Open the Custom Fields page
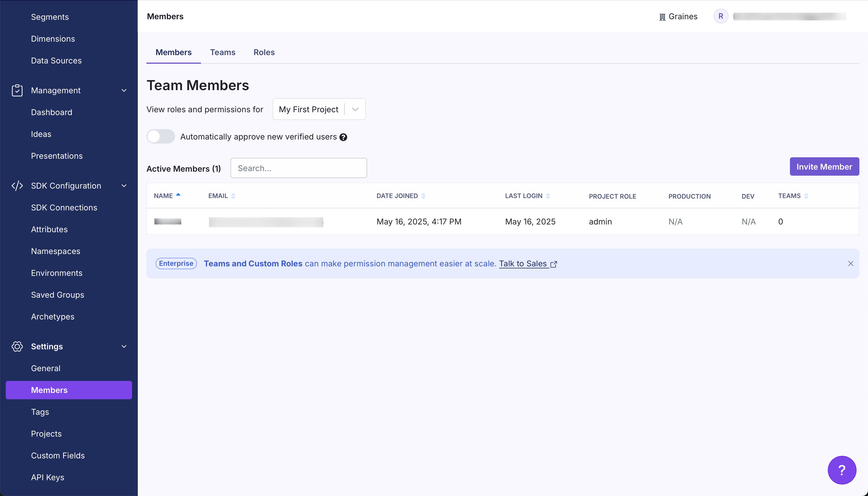 pyautogui.click(x=58, y=456)
